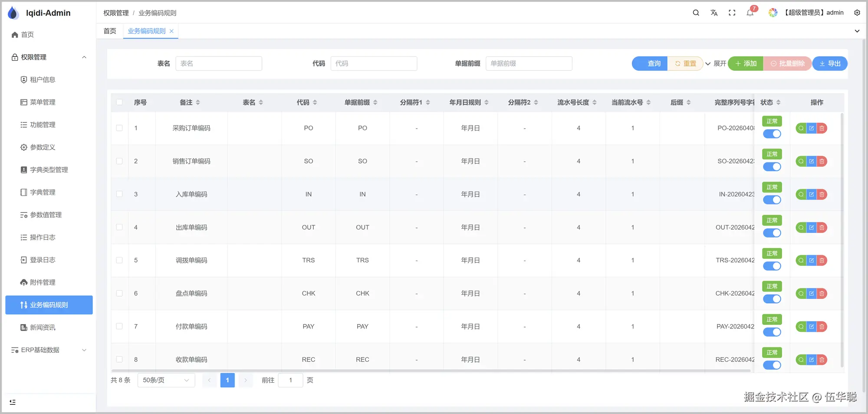The width and height of the screenshot is (868, 414).
Task: Open 新闻资讯 in sidebar
Action: (49, 328)
